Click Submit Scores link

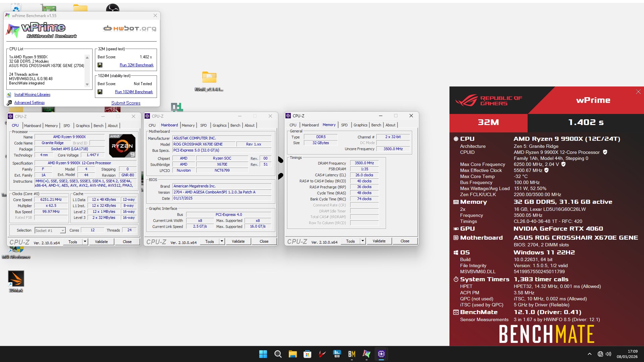coord(126,103)
